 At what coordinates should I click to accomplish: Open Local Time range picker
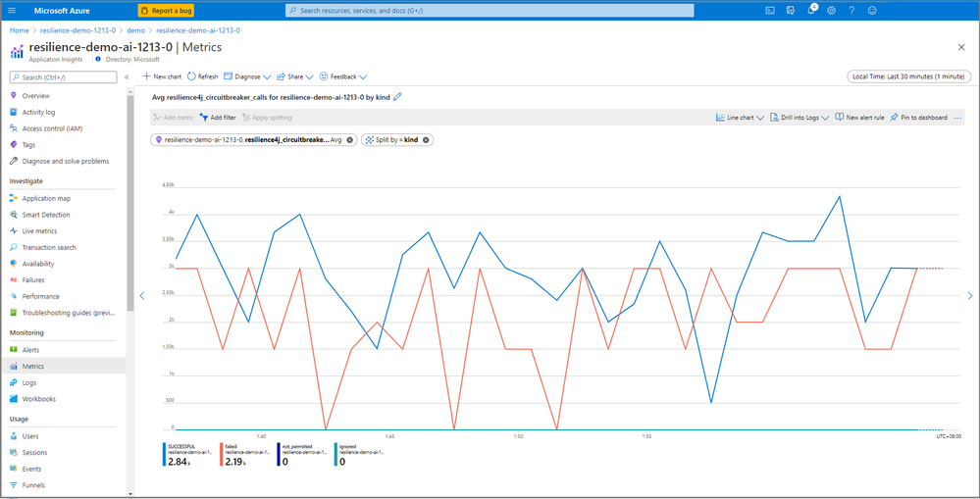pyautogui.click(x=909, y=76)
